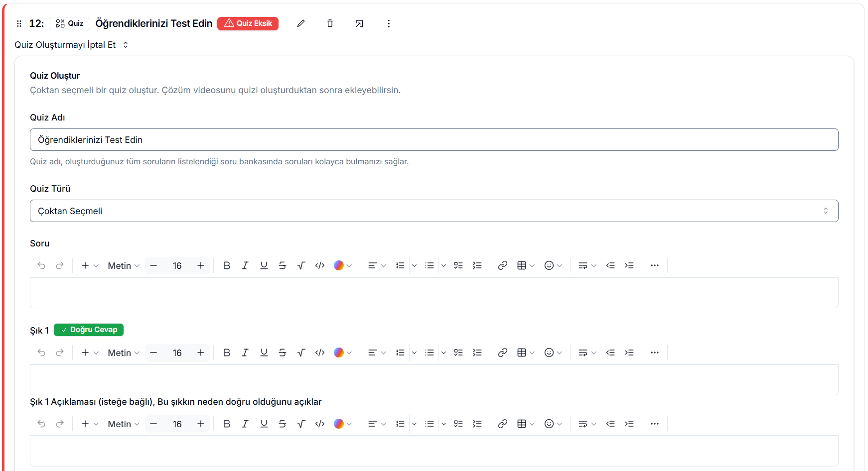Open text color picker in Şık 1 editor
Image resolution: width=868 pixels, height=471 pixels.
point(343,353)
